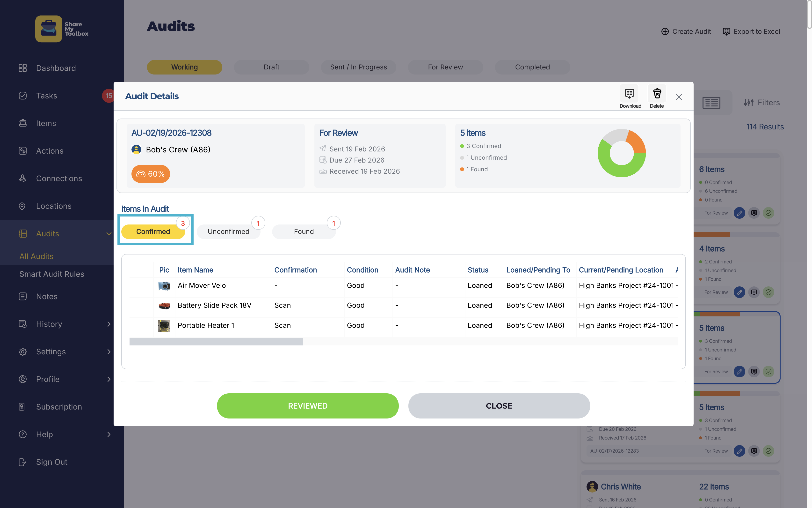This screenshot has height=508, width=812.
Task: Click green check icon on 4 Items card
Action: point(769,292)
